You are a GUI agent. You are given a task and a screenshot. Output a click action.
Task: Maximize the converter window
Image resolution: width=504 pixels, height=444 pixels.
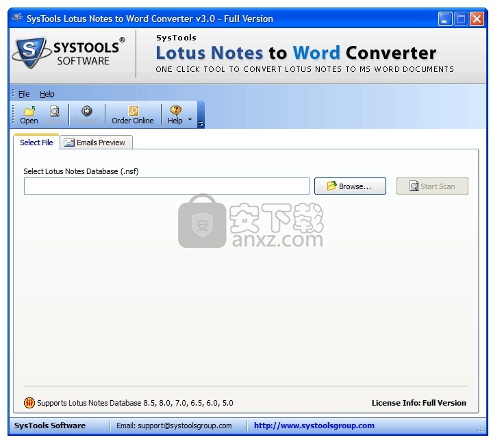(461, 18)
